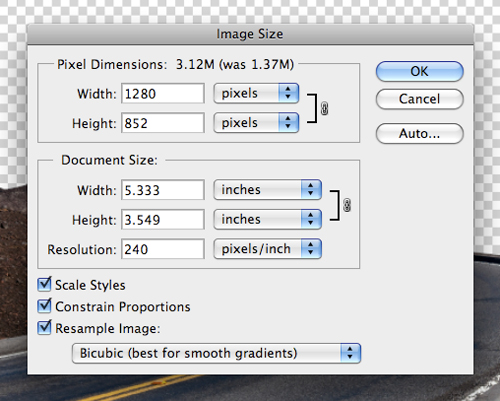Disable the Resample Image checkbox
The width and height of the screenshot is (500, 401).
coord(44,328)
